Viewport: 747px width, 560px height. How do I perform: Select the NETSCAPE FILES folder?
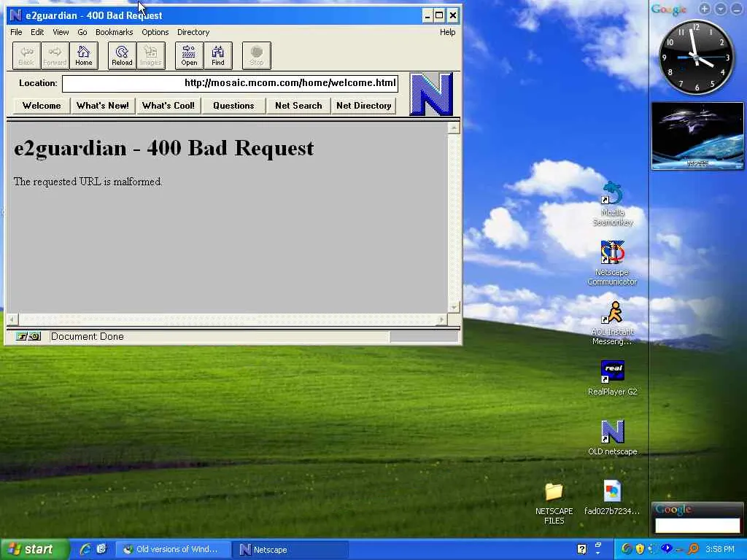point(554,503)
